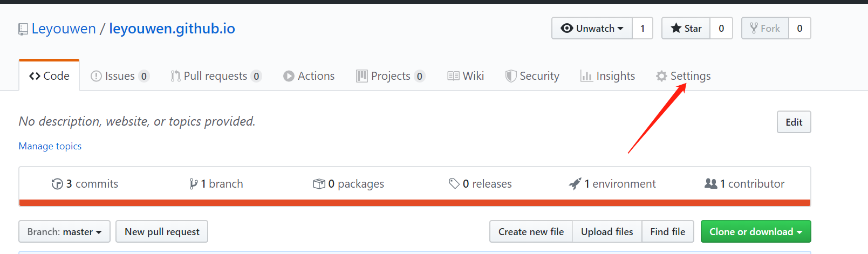The image size is (868, 254).
Task: Click the rocket environment icon
Action: [575, 184]
